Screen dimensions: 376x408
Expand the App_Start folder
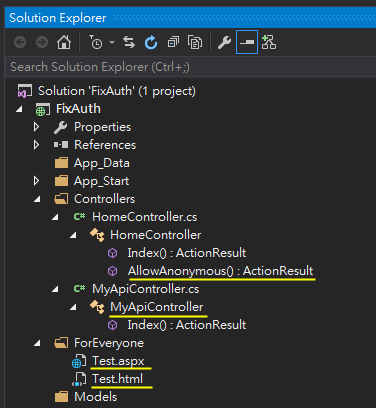click(x=36, y=181)
